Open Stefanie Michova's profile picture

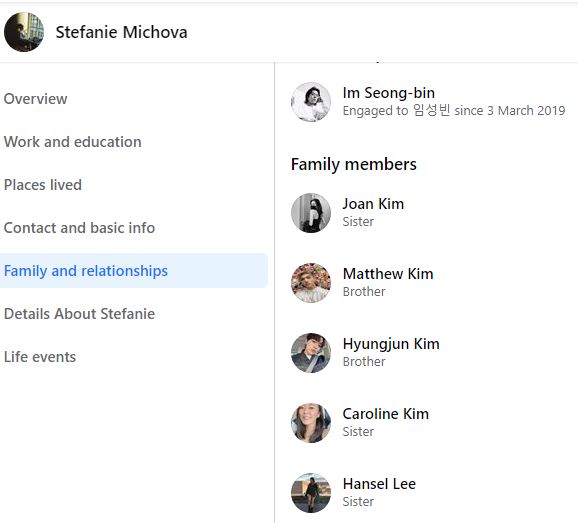click(x=24, y=32)
